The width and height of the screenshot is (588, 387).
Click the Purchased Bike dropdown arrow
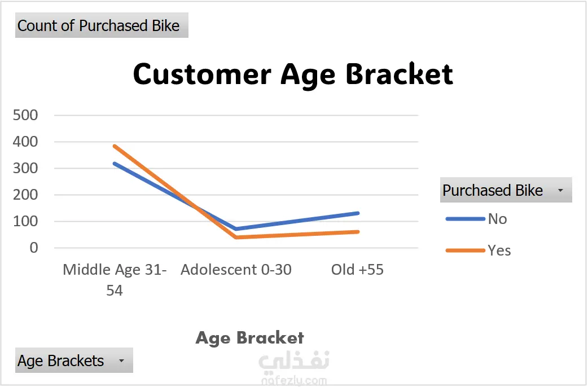click(x=560, y=191)
